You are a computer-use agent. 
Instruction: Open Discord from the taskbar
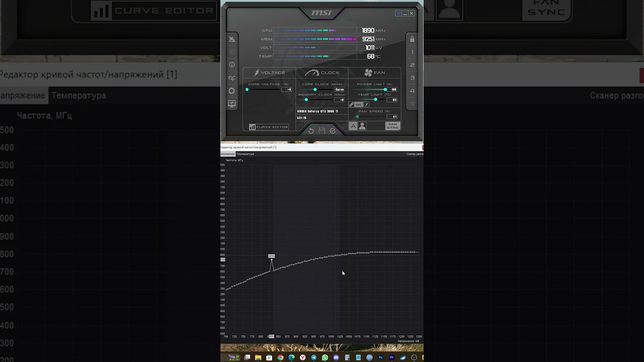pos(336,357)
